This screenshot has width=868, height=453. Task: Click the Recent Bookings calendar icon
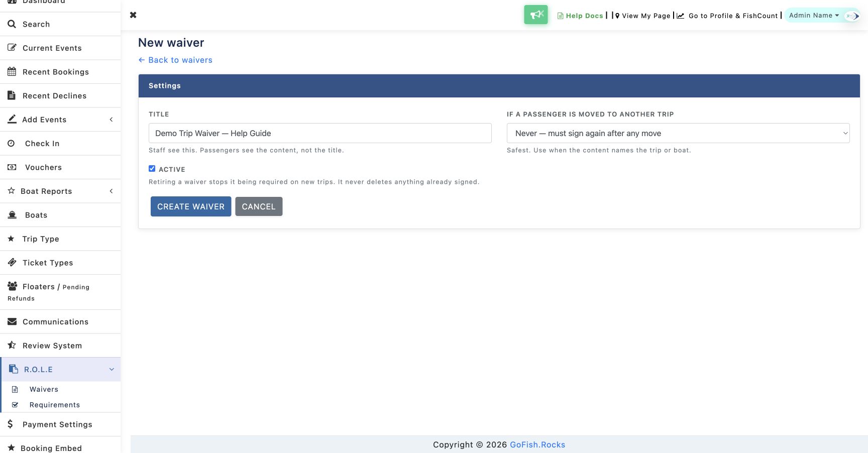tap(12, 71)
